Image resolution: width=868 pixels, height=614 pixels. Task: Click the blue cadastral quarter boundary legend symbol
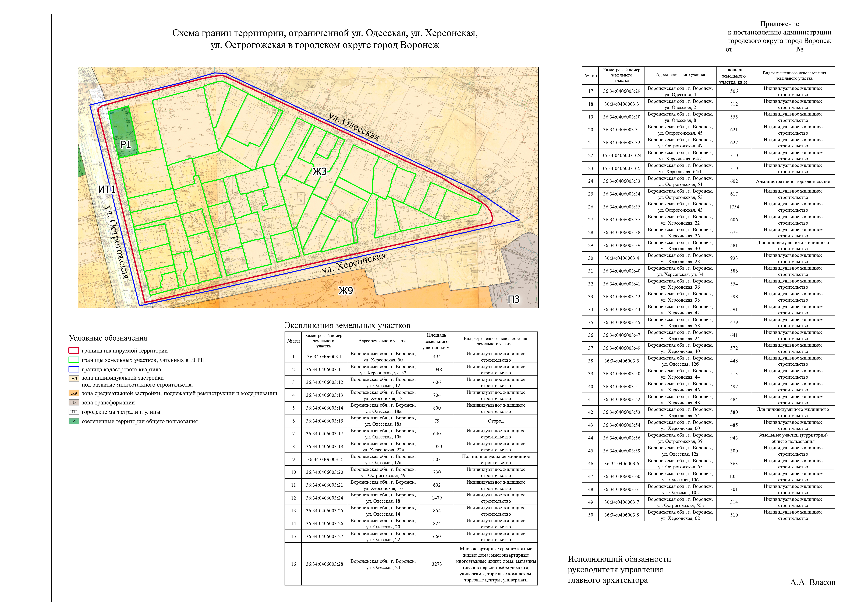point(74,370)
